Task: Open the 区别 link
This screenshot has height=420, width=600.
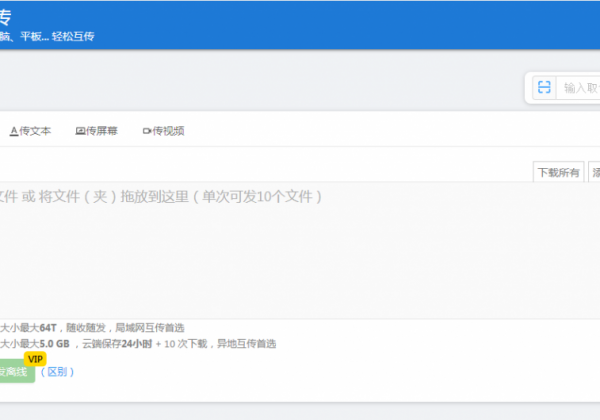Action: [x=57, y=371]
